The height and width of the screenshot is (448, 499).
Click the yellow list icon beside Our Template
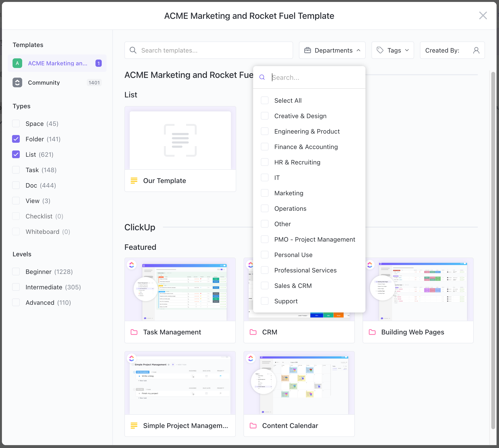point(134,181)
